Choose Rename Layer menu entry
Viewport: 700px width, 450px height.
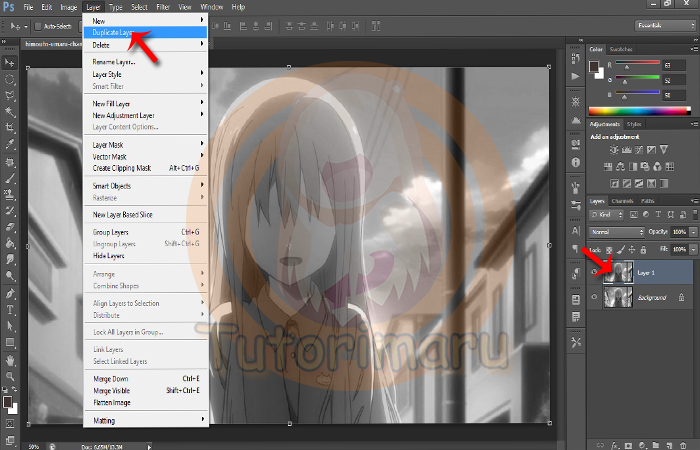(x=146, y=62)
